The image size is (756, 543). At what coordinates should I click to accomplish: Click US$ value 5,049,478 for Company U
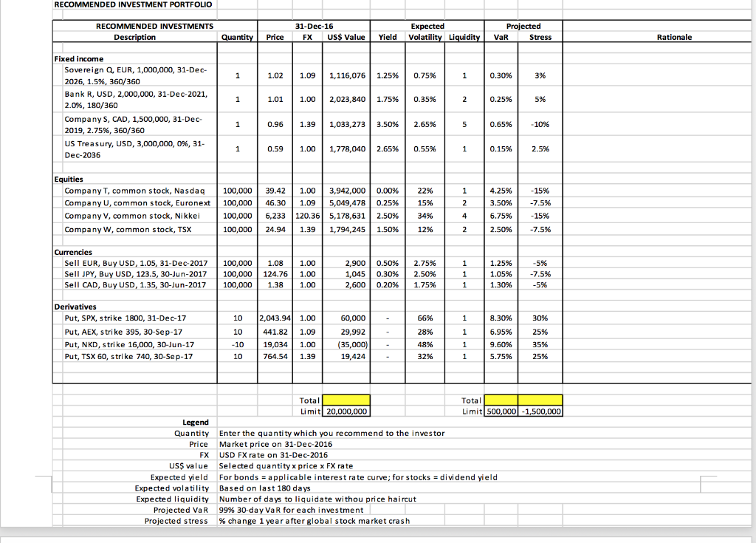347,203
